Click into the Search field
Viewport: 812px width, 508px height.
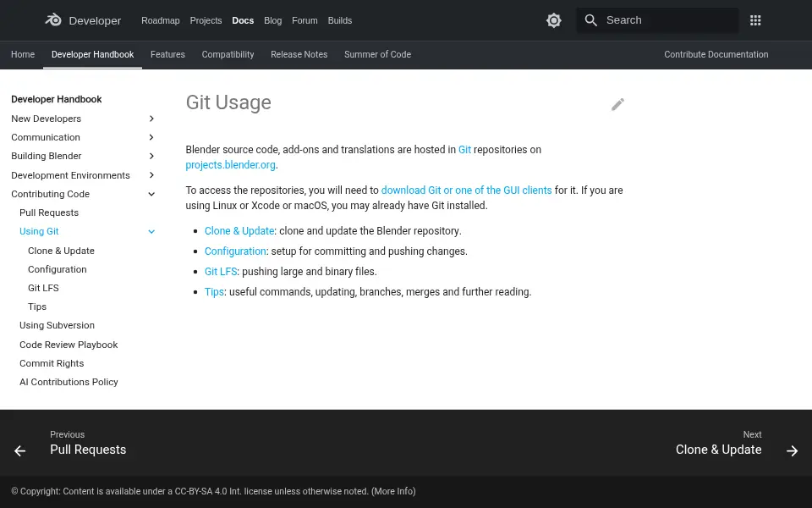(x=658, y=20)
